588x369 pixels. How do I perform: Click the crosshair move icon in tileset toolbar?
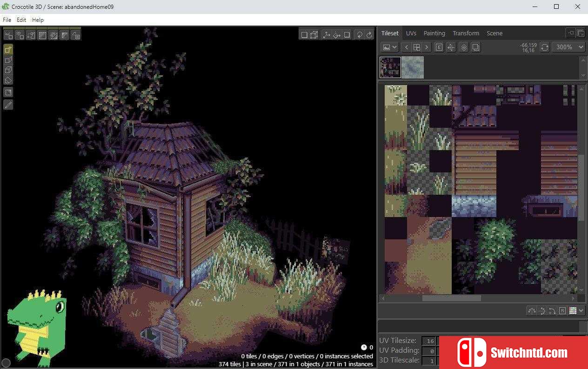451,47
